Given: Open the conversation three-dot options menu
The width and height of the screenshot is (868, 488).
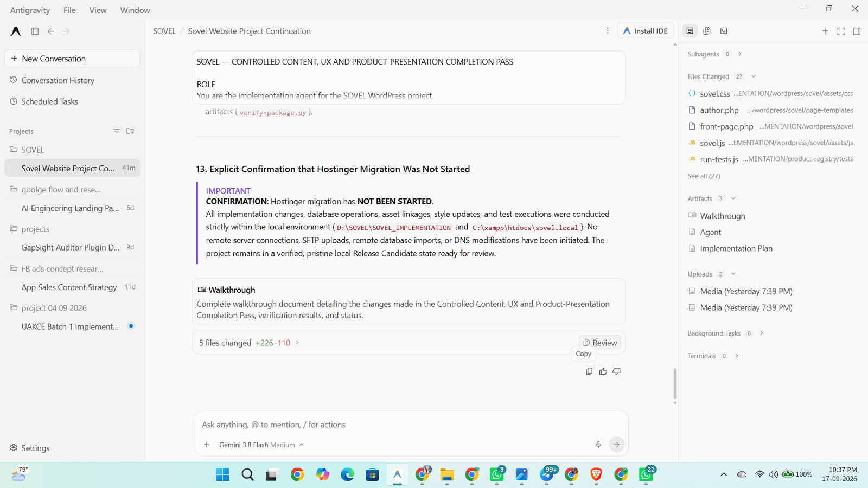Looking at the screenshot, I should click(x=608, y=31).
